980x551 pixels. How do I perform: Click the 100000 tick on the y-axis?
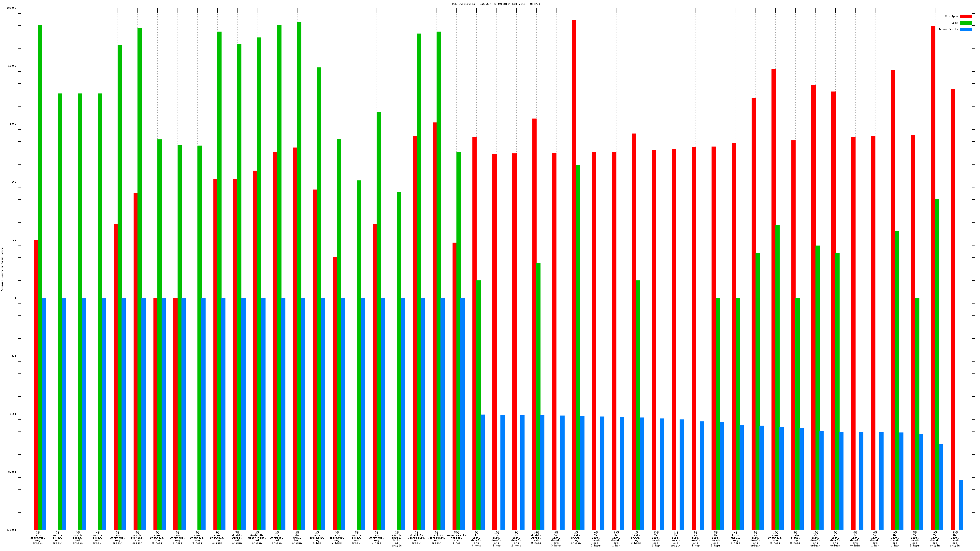pyautogui.click(x=11, y=8)
